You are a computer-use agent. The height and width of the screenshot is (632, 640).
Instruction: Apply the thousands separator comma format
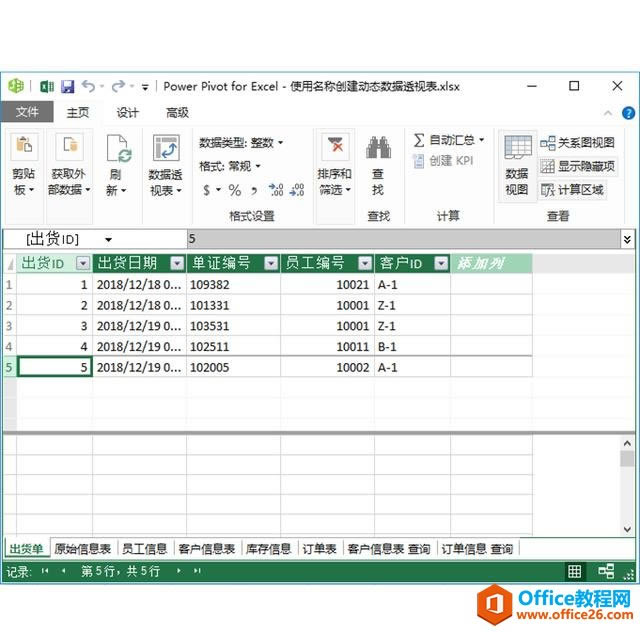click(254, 191)
